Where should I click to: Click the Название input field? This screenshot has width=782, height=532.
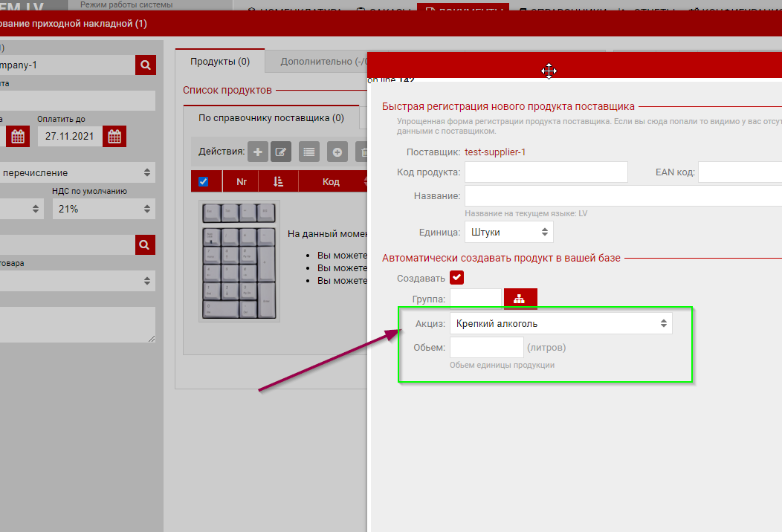(623, 196)
